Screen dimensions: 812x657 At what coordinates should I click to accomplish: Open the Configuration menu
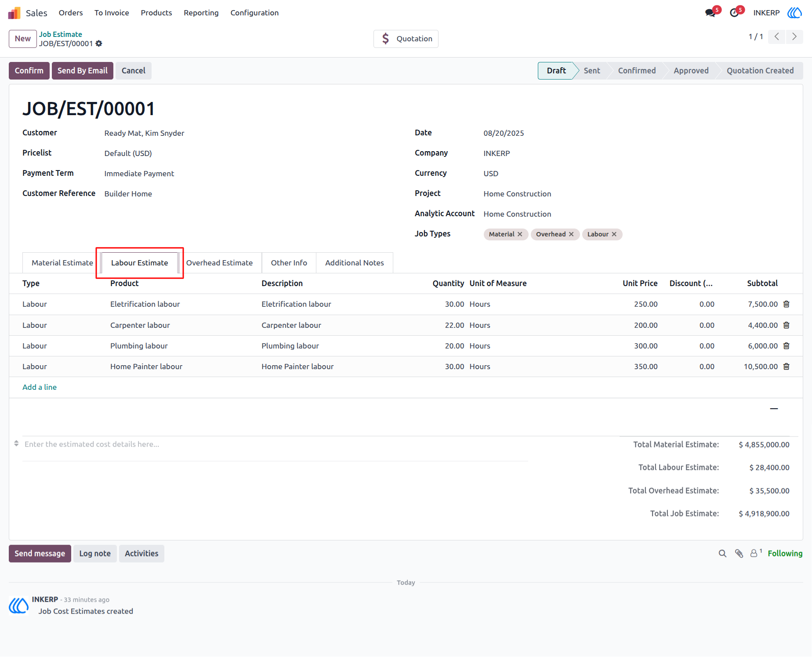click(254, 13)
